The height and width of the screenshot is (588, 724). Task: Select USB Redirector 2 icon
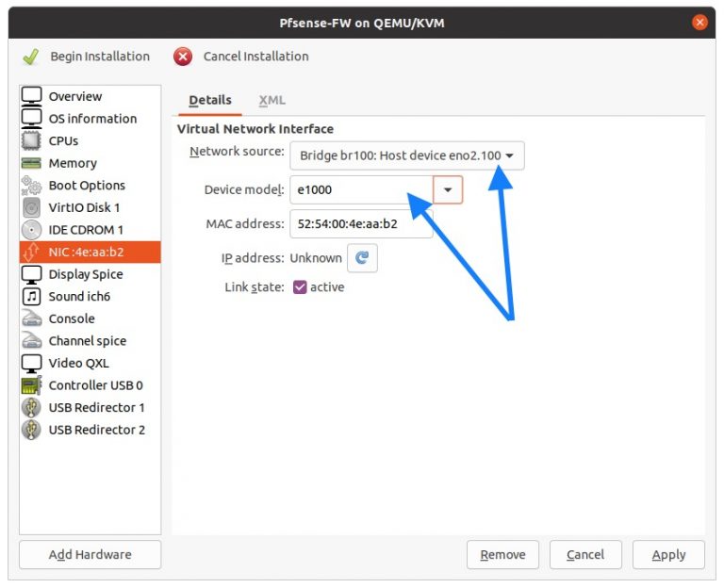point(31,430)
